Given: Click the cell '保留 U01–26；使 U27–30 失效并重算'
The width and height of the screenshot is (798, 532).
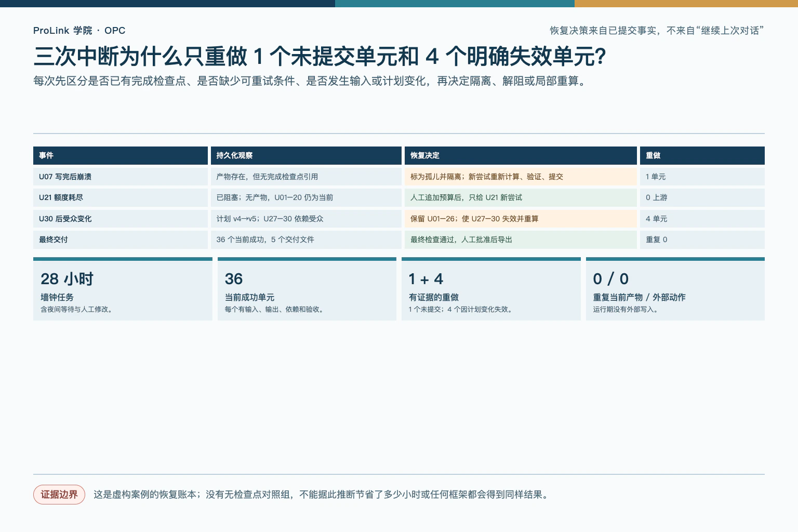Looking at the screenshot, I should pyautogui.click(x=521, y=219).
